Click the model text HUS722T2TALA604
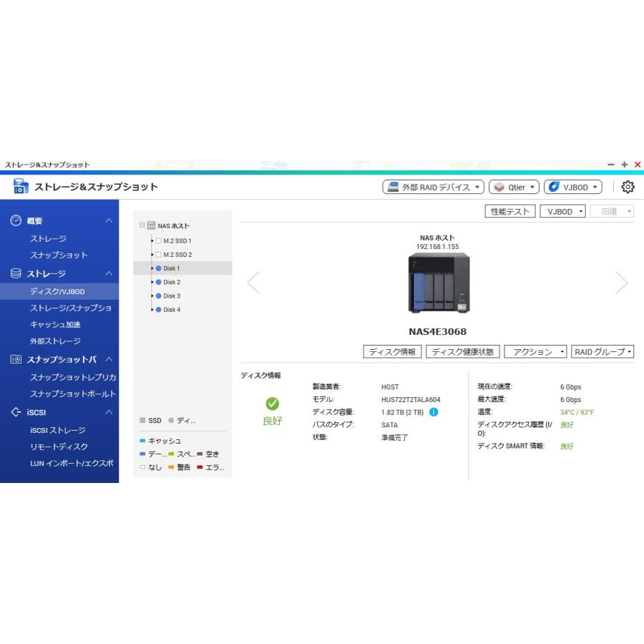Screen dimensions: 644x644 (411, 399)
